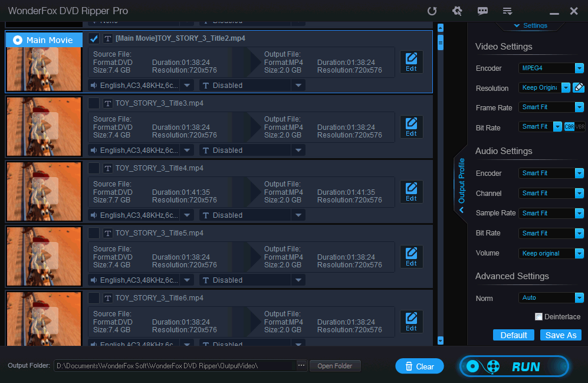The image size is (588, 383).
Task: Click the Default settings button
Action: click(x=513, y=335)
